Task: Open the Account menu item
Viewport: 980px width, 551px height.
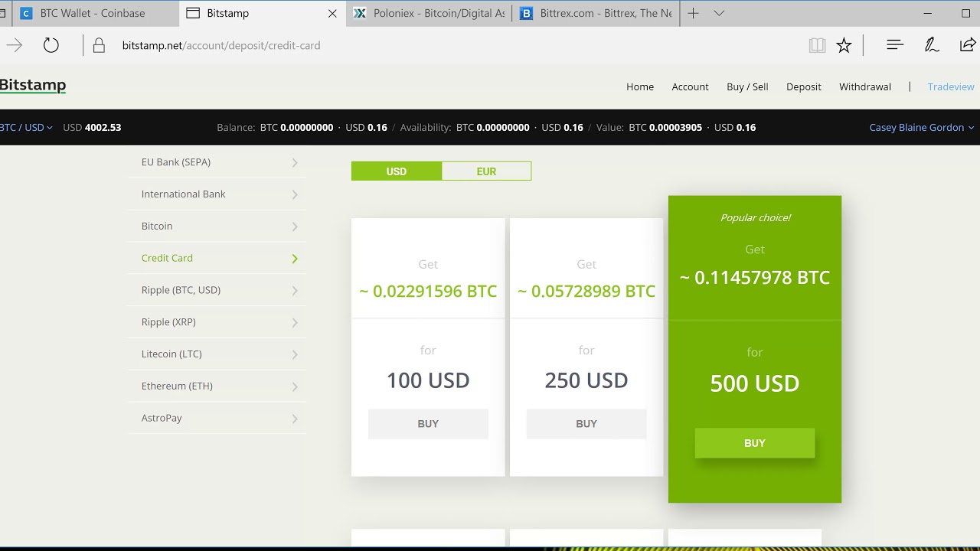Action: tap(690, 86)
